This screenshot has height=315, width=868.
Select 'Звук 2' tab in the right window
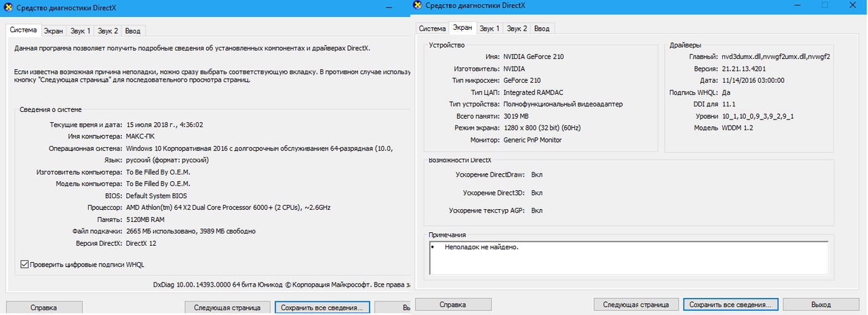(x=517, y=28)
